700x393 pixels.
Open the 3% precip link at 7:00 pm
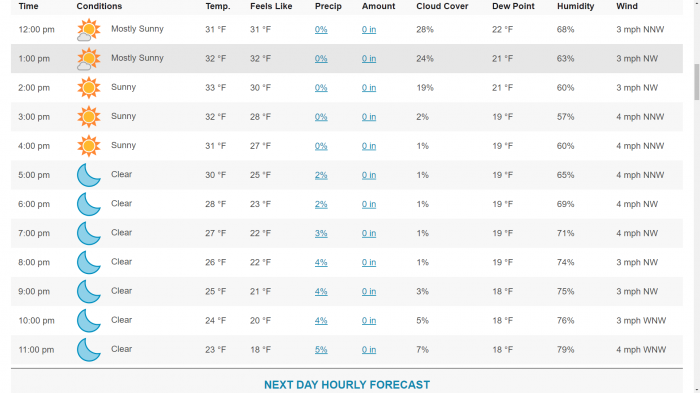(321, 233)
